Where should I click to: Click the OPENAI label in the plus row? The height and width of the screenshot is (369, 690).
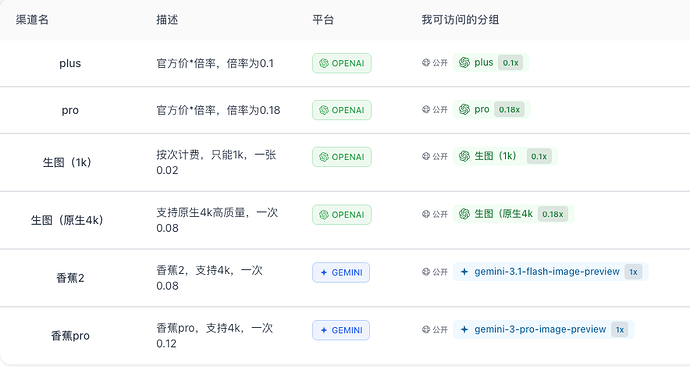tap(348, 63)
